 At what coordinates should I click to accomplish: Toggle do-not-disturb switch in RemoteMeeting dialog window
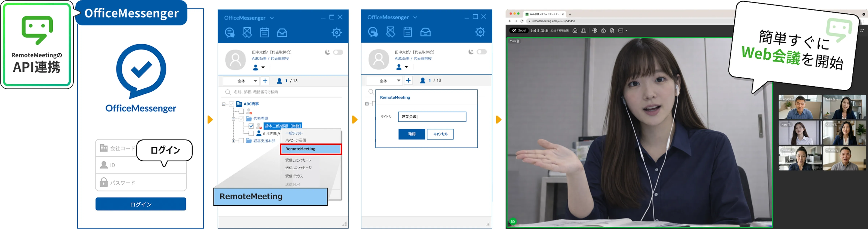pyautogui.click(x=482, y=52)
